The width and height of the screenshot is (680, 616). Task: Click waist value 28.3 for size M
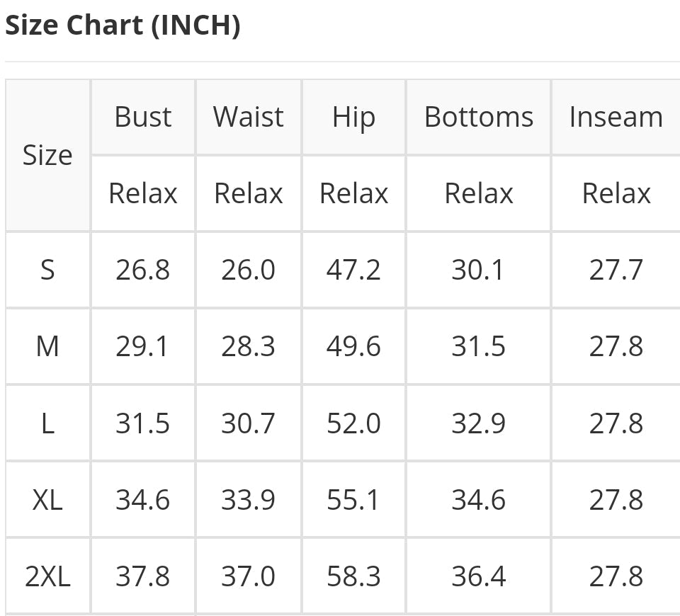[x=248, y=346]
